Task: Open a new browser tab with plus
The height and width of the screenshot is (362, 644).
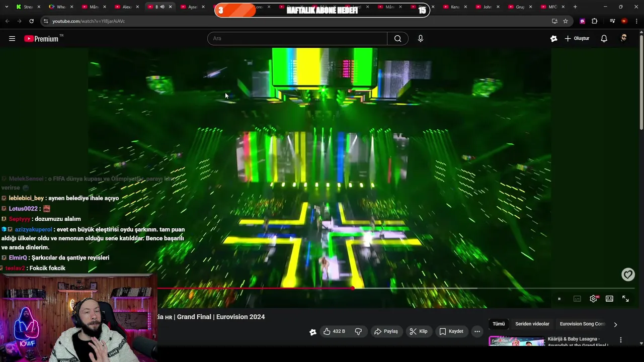Action: [x=575, y=7]
